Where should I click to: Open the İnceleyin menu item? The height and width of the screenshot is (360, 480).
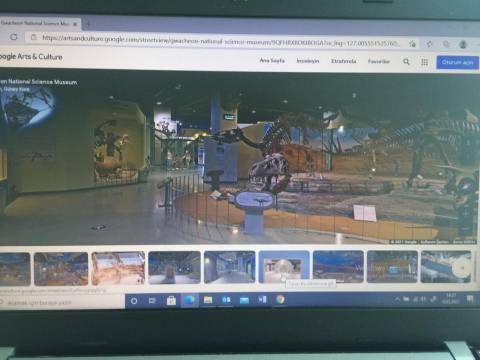point(308,61)
